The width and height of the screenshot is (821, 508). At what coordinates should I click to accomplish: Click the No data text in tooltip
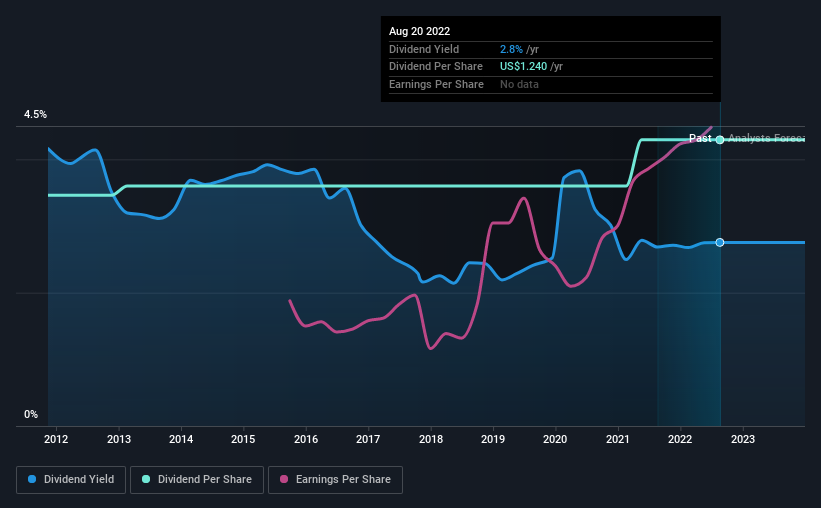(x=520, y=84)
